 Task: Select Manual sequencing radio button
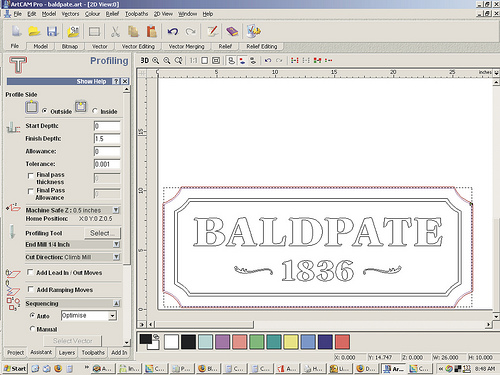32,329
